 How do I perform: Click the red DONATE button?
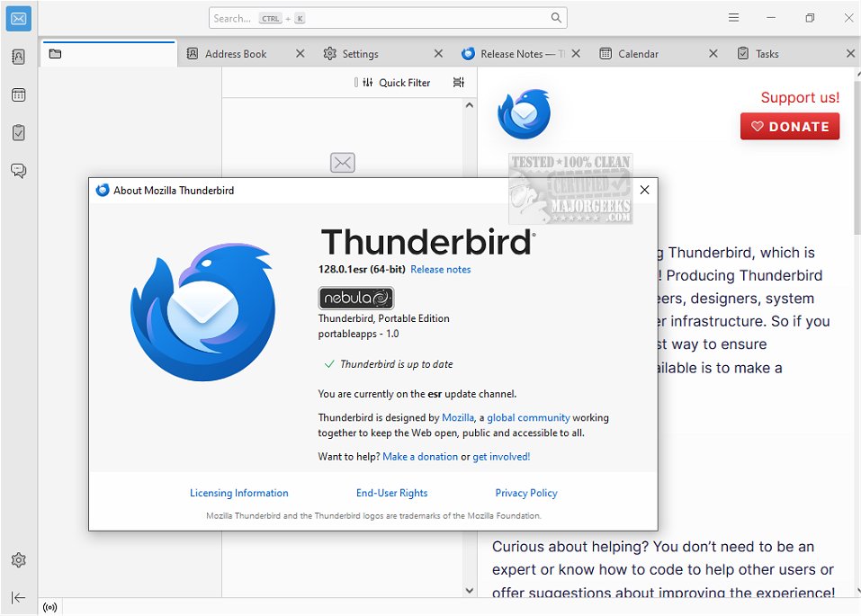pyautogui.click(x=790, y=126)
